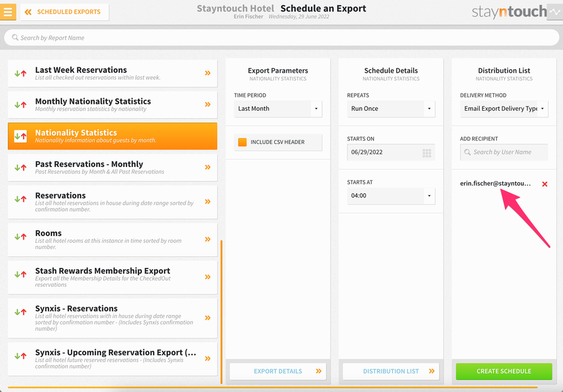Click export arrows icon for Monthly Nationality Statistics
563x392 pixels.
point(20,105)
